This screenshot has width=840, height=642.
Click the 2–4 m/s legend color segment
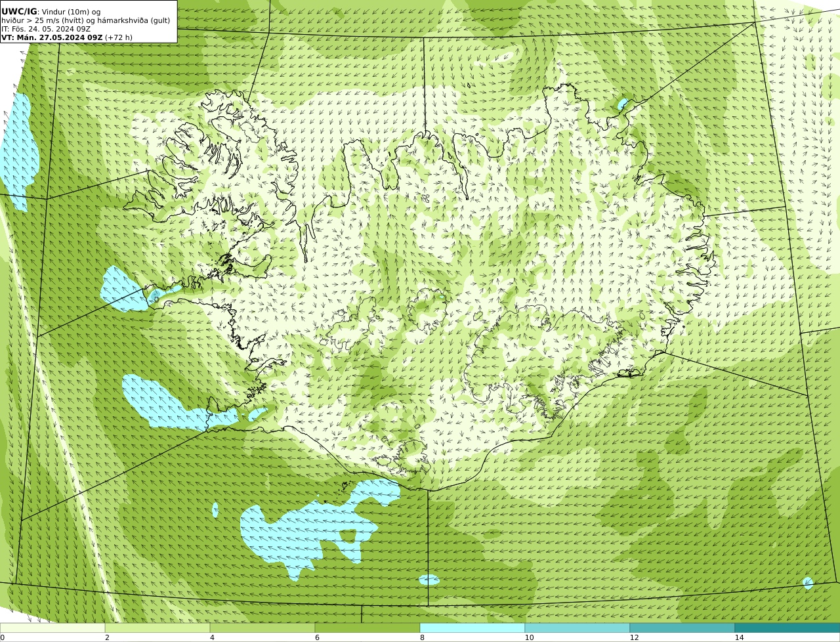pyautogui.click(x=157, y=628)
